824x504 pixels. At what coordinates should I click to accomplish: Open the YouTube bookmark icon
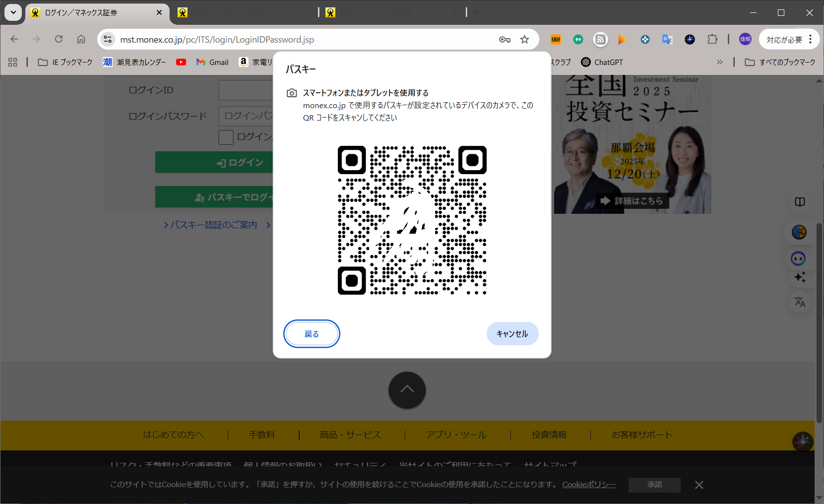(x=181, y=62)
